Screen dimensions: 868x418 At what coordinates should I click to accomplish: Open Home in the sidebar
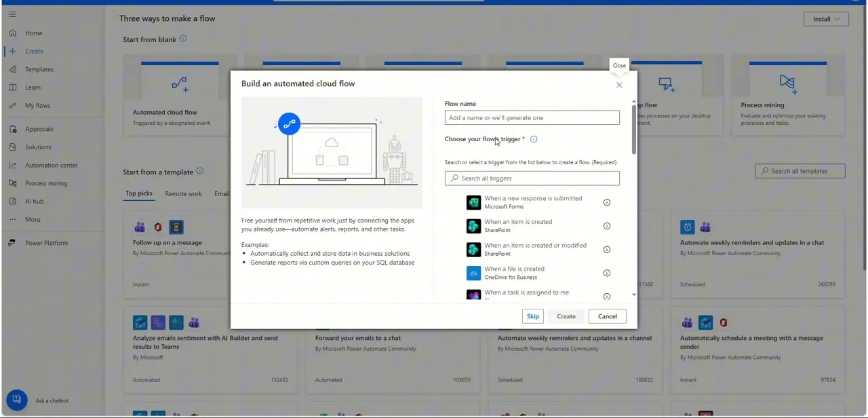tap(33, 33)
